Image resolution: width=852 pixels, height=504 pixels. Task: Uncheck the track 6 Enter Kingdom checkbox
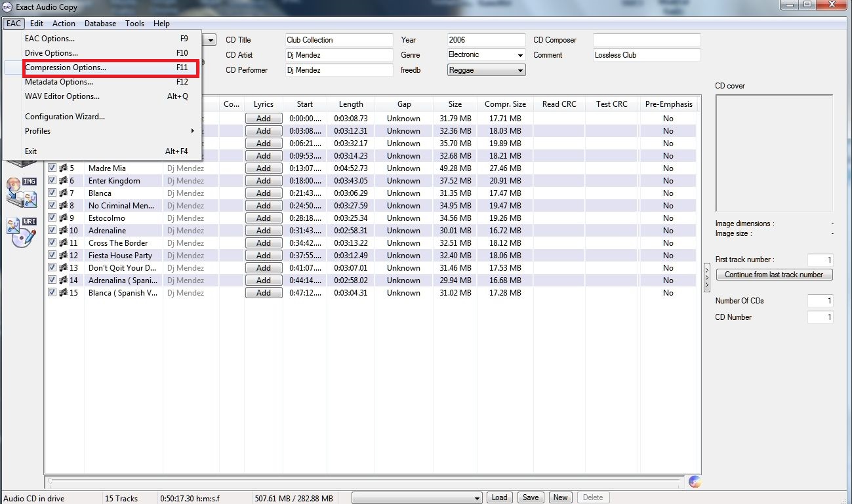[52, 181]
